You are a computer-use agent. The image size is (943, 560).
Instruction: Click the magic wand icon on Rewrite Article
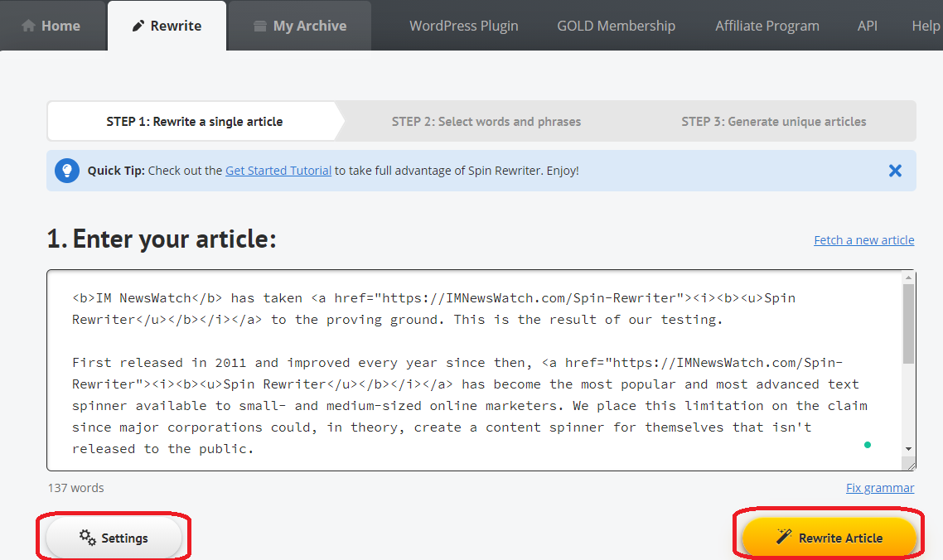click(784, 537)
